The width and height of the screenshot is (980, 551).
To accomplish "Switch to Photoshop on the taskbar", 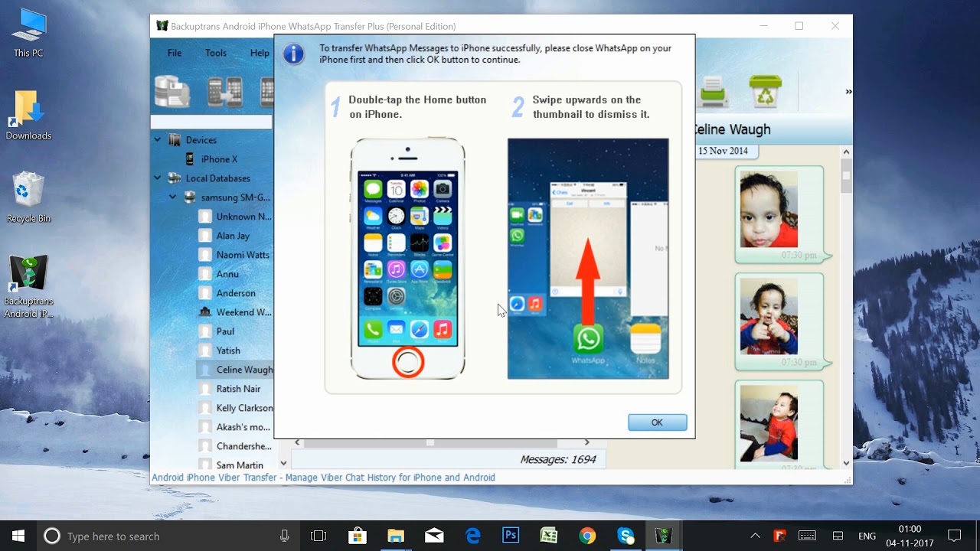I will [511, 536].
